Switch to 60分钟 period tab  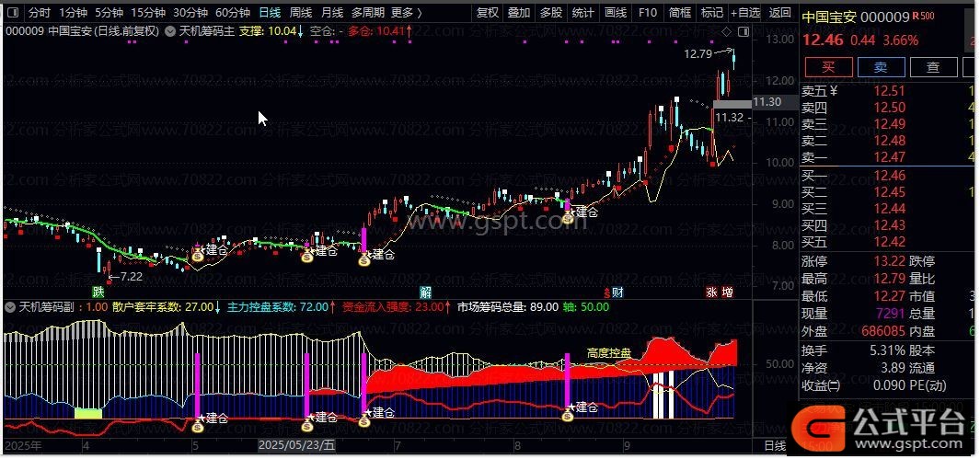232,13
